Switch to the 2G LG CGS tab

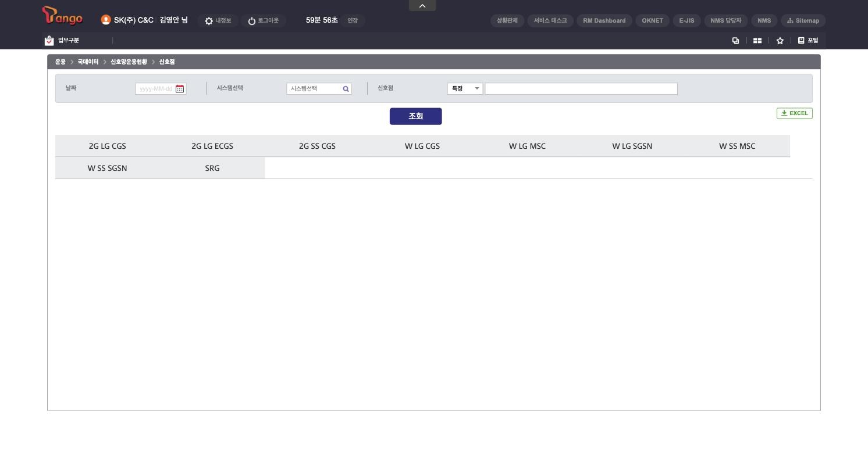107,146
